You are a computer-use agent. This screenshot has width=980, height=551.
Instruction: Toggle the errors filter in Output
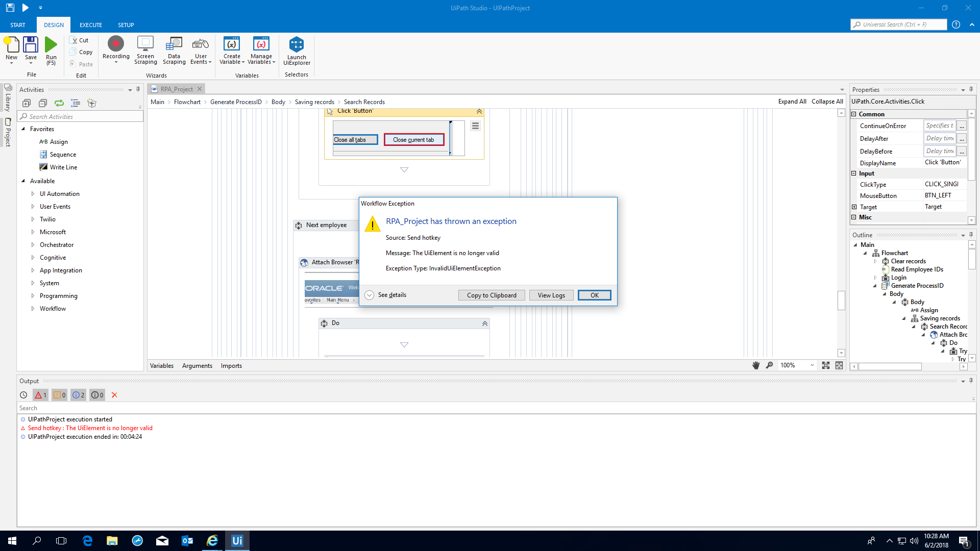pyautogui.click(x=41, y=395)
